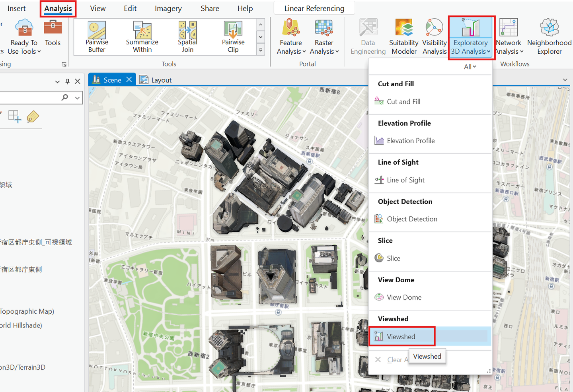Click the yellow tag icon in Contents pane
The width and height of the screenshot is (573, 392).
[33, 117]
